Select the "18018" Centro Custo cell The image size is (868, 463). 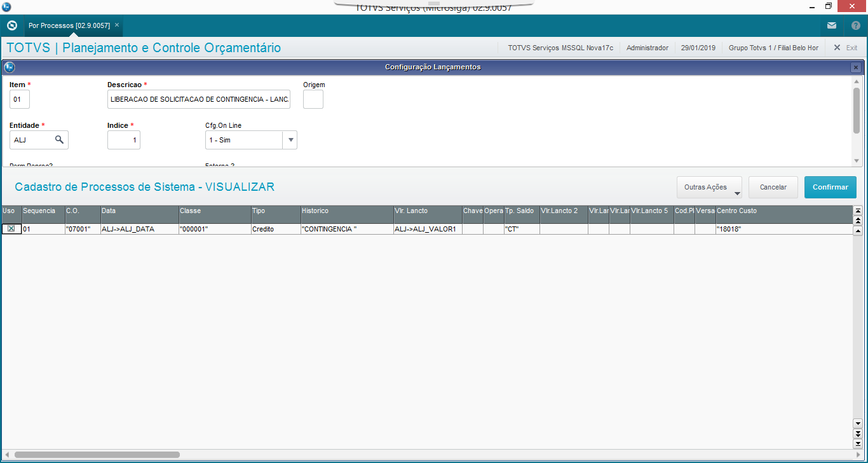tap(784, 229)
